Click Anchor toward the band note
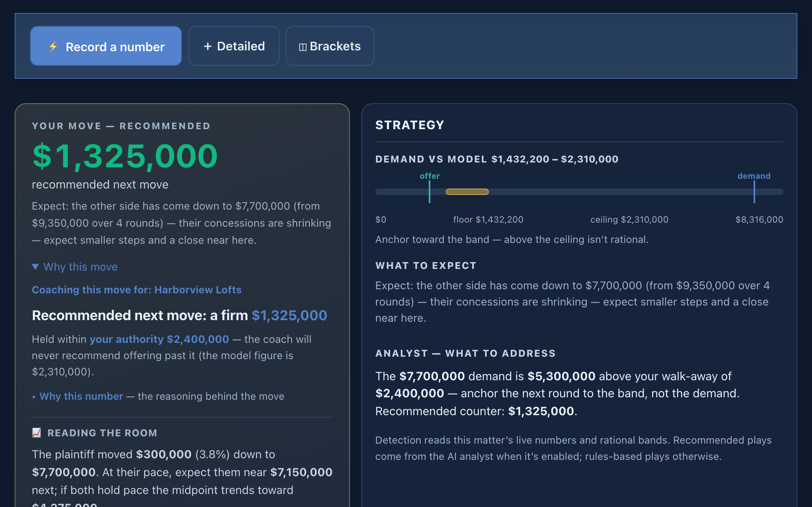 pos(512,239)
